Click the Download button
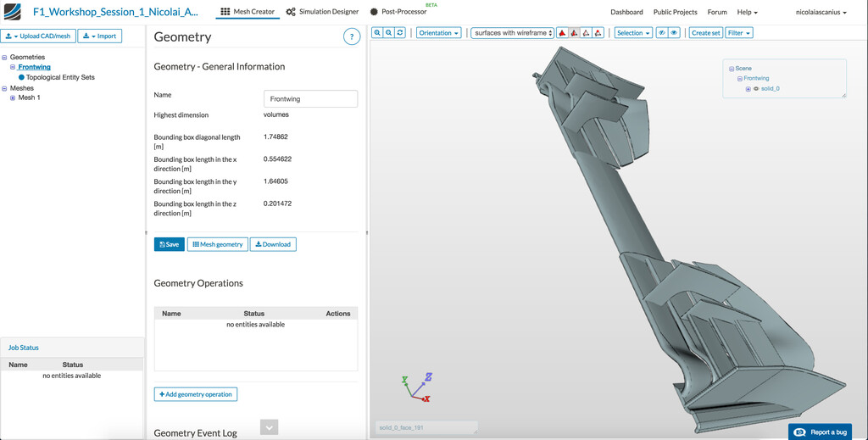 tap(273, 244)
